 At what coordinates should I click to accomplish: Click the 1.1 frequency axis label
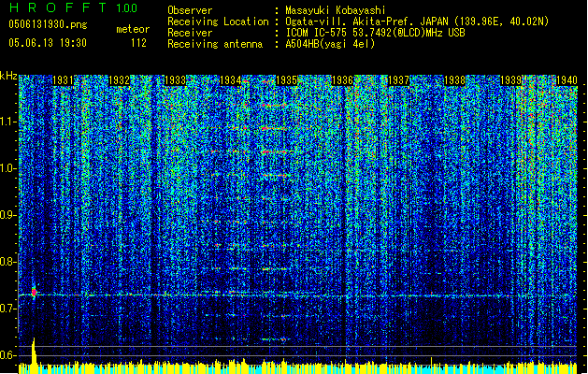8,122
